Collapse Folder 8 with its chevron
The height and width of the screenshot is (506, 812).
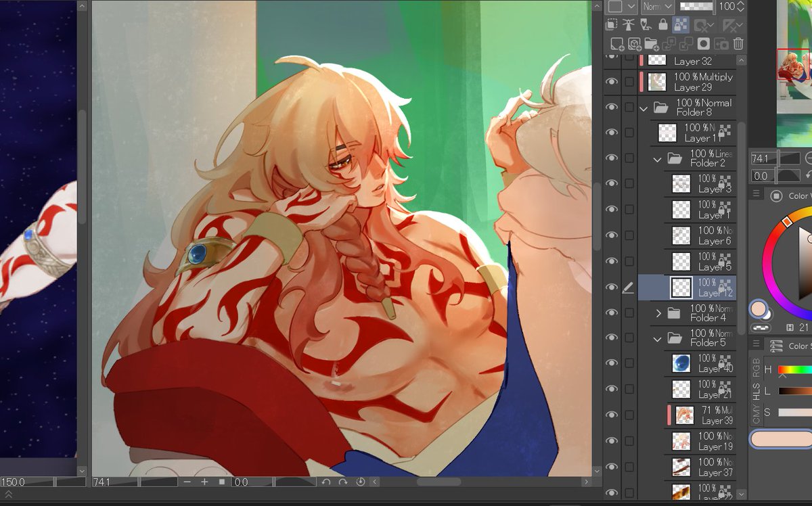click(644, 108)
